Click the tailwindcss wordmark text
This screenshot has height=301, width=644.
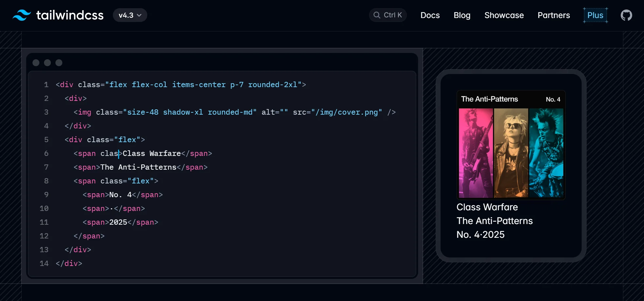(x=70, y=15)
